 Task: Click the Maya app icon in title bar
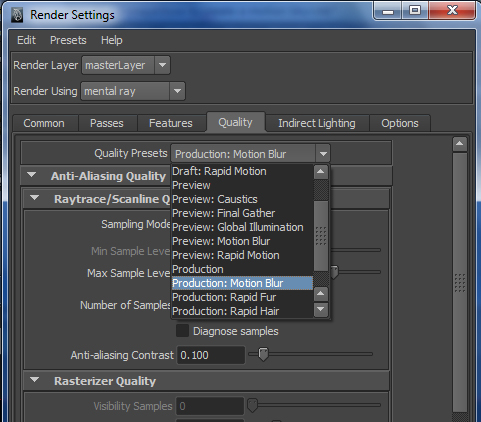click(x=17, y=15)
